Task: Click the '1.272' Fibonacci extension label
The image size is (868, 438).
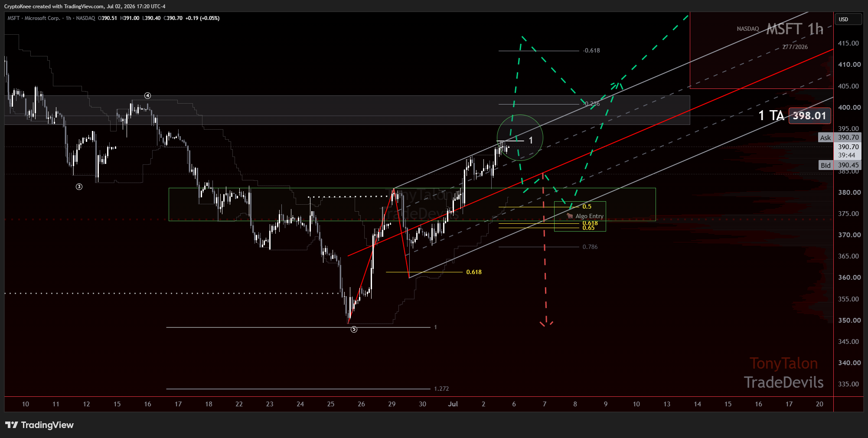Action: point(441,389)
